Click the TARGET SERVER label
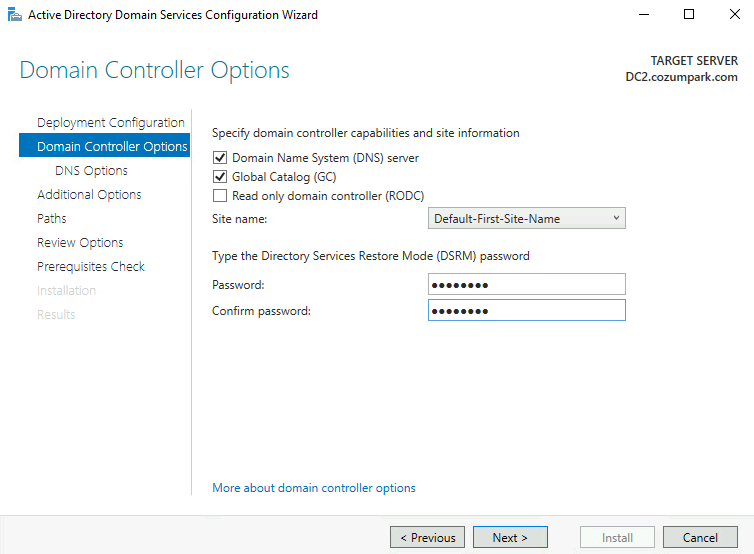 [x=694, y=61]
